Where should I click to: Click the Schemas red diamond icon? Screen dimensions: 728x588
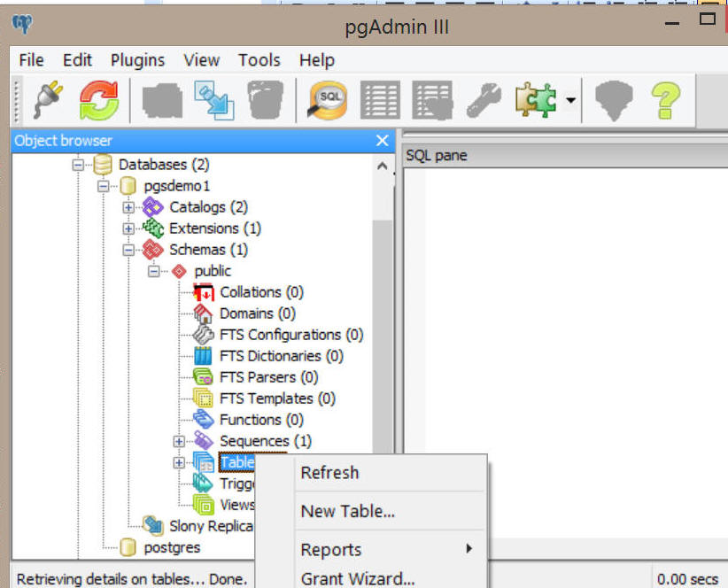tap(152, 250)
